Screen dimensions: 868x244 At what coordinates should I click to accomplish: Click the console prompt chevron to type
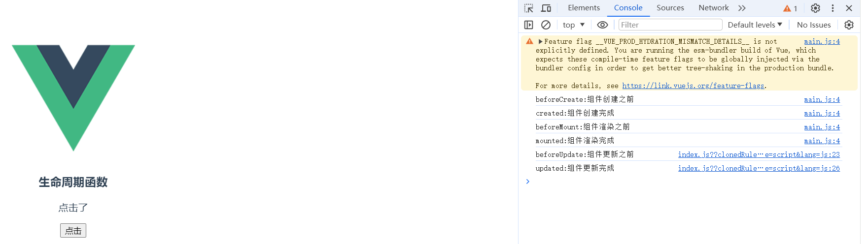(x=527, y=182)
